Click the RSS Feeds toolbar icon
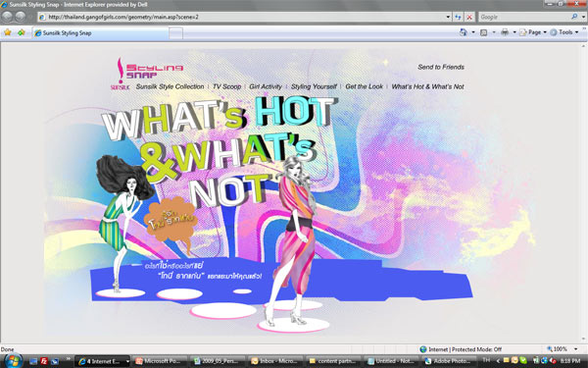The width and height of the screenshot is (588, 368). pyautogui.click(x=484, y=32)
